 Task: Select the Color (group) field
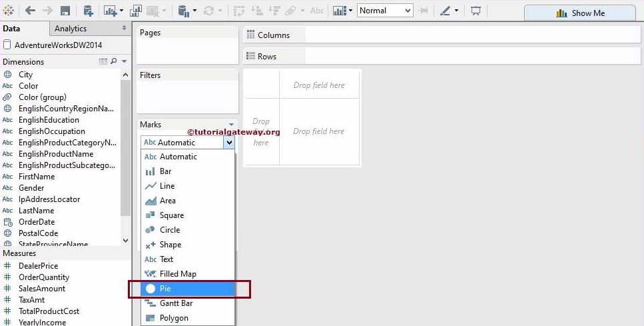point(43,97)
